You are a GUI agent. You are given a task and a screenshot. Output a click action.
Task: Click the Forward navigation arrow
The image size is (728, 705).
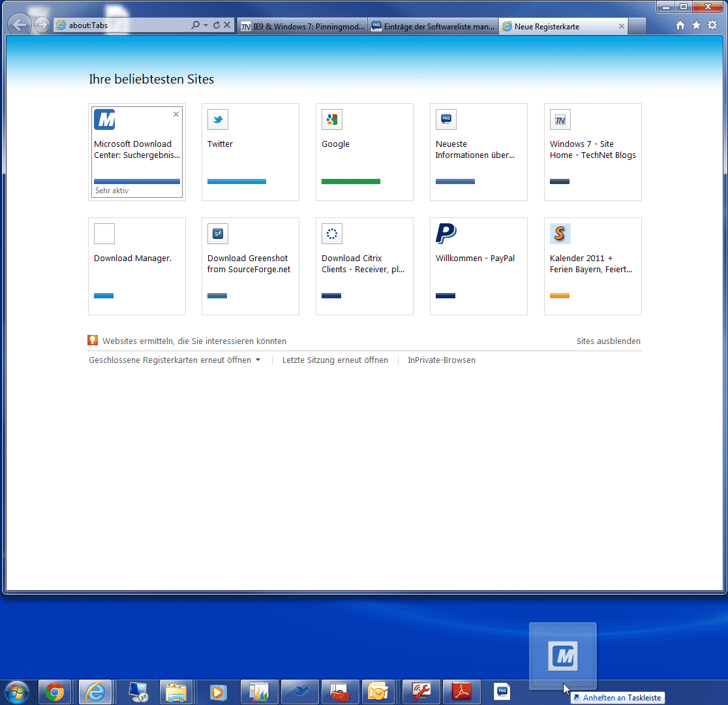42,25
